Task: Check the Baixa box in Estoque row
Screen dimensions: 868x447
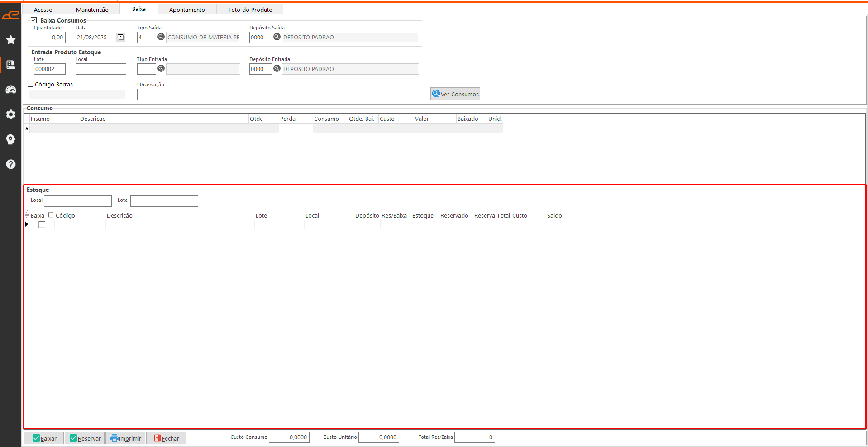Action: point(42,224)
